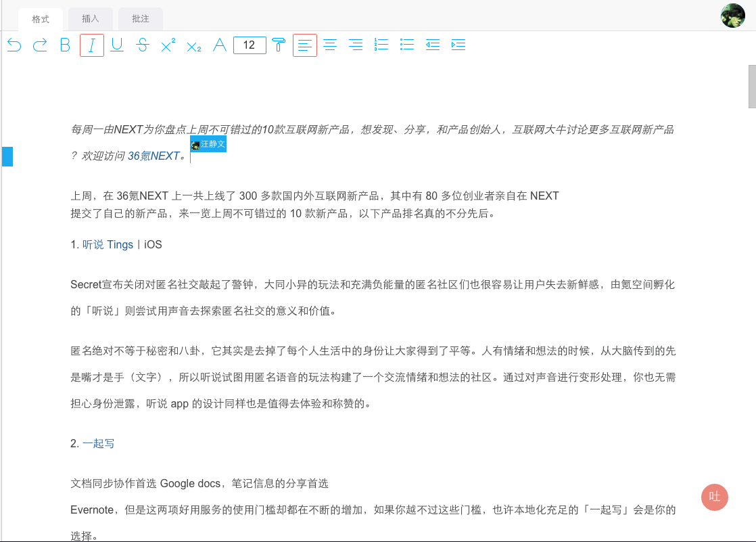The image size is (756, 542).
Task: Click the text 'iOS' in heading 1
Action: (x=153, y=245)
